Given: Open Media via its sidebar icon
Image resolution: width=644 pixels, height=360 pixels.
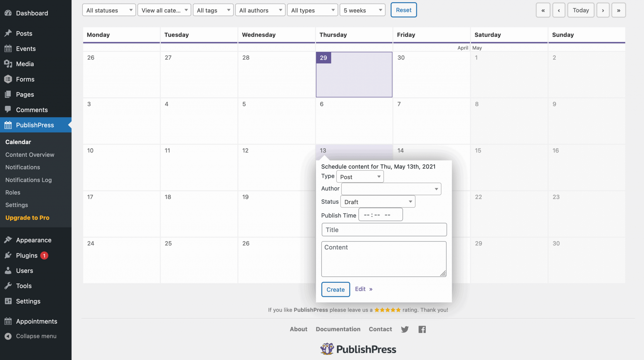Looking at the screenshot, I should 8,64.
